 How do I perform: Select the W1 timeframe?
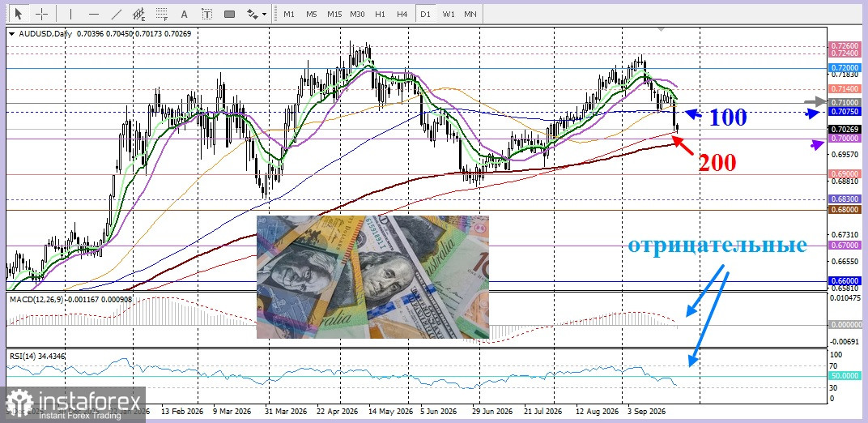pos(448,14)
